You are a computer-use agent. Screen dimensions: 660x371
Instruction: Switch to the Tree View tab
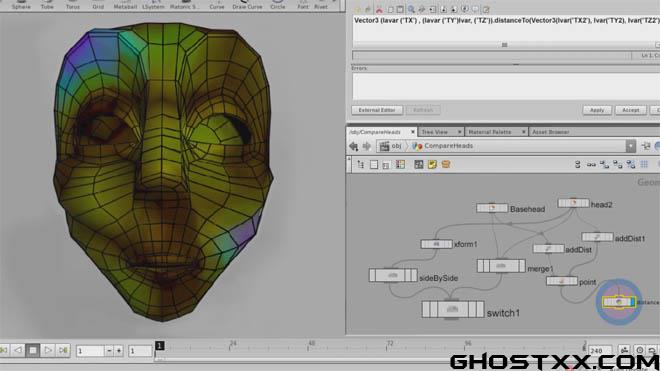point(435,132)
